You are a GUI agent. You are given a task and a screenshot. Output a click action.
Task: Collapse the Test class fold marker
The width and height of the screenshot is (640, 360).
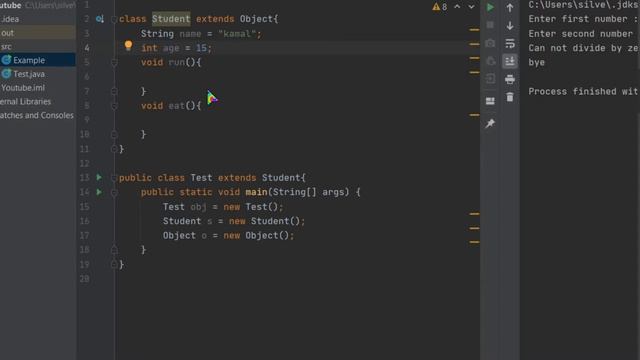tap(114, 178)
